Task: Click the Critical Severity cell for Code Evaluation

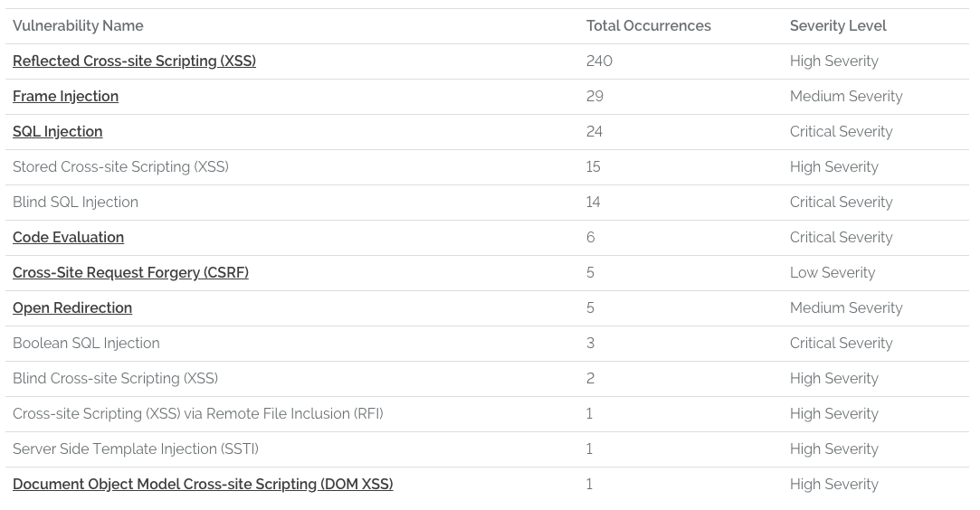Action: [841, 238]
